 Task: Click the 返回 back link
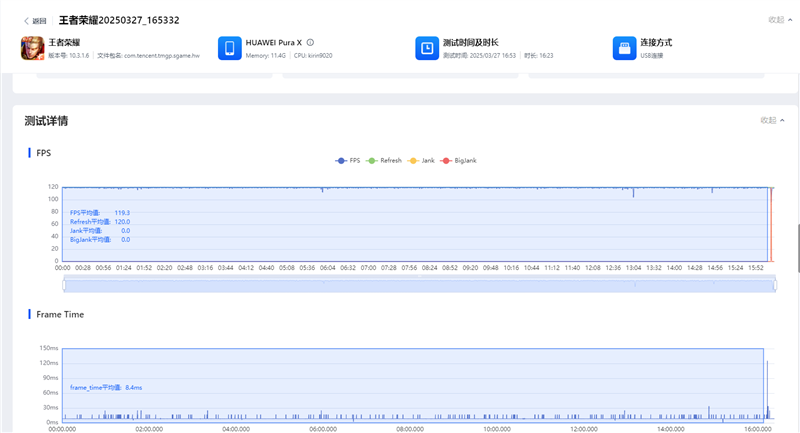[x=39, y=20]
